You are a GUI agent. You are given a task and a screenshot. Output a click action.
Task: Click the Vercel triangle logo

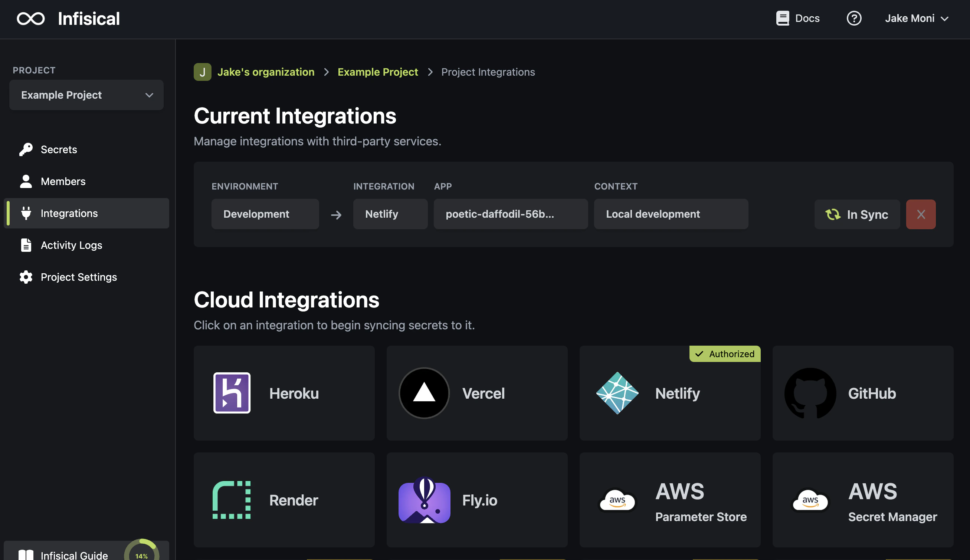424,393
